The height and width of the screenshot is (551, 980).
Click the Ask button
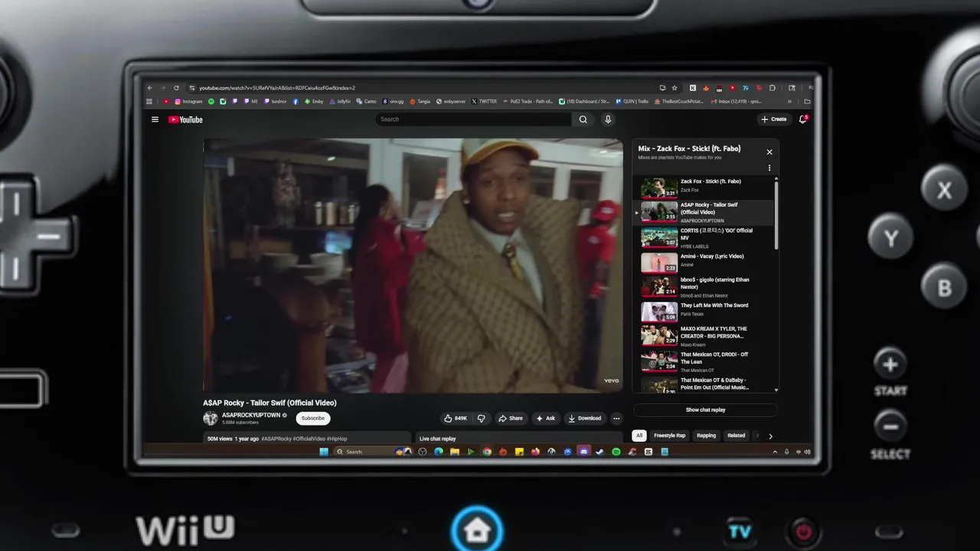(546, 419)
